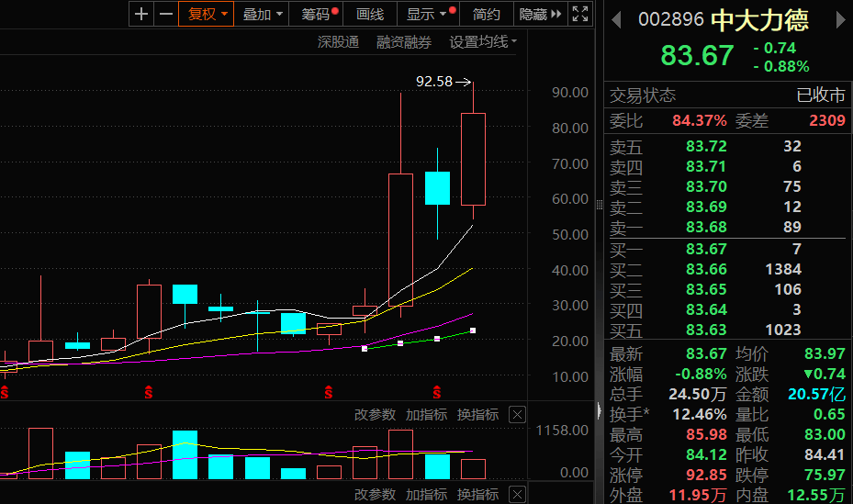Select the 卖三 price 83.70
The width and height of the screenshot is (853, 504).
[706, 186]
